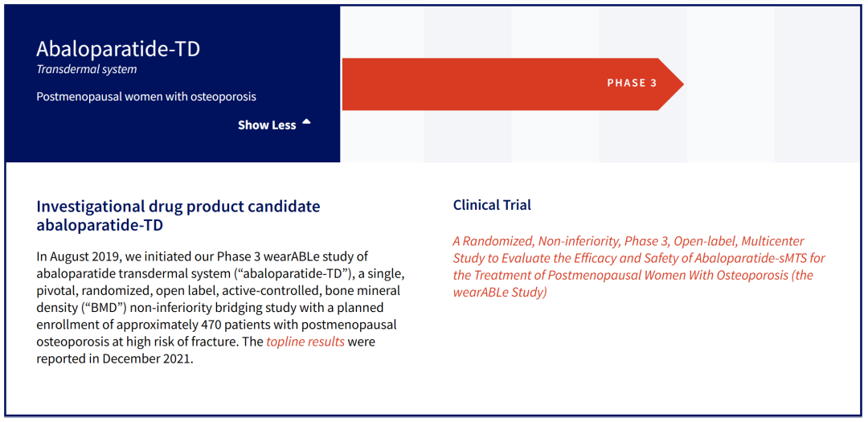Click the Transdermal system subtitle
This screenshot has height=422, width=868.
pyautogui.click(x=87, y=69)
